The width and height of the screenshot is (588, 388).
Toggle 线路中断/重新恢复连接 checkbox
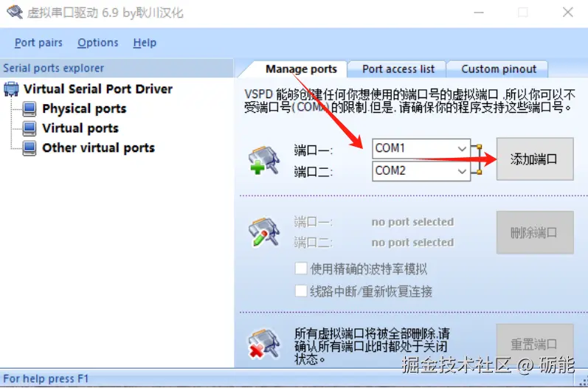pos(301,291)
